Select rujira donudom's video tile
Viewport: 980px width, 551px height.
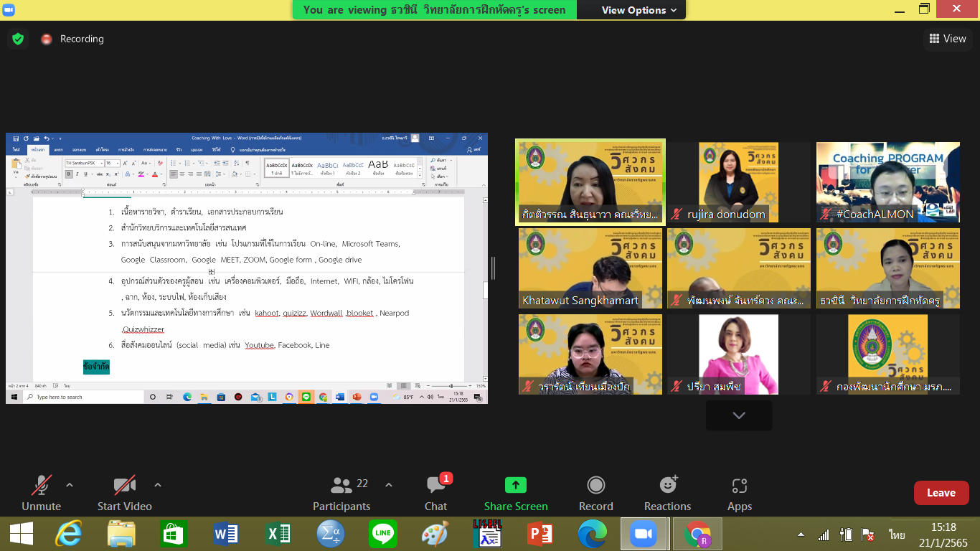coord(739,182)
